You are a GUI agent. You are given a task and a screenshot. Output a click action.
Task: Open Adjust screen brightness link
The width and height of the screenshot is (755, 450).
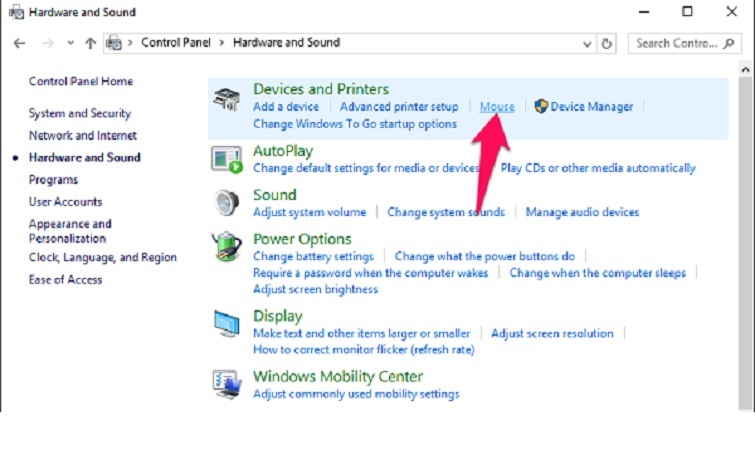[315, 289]
